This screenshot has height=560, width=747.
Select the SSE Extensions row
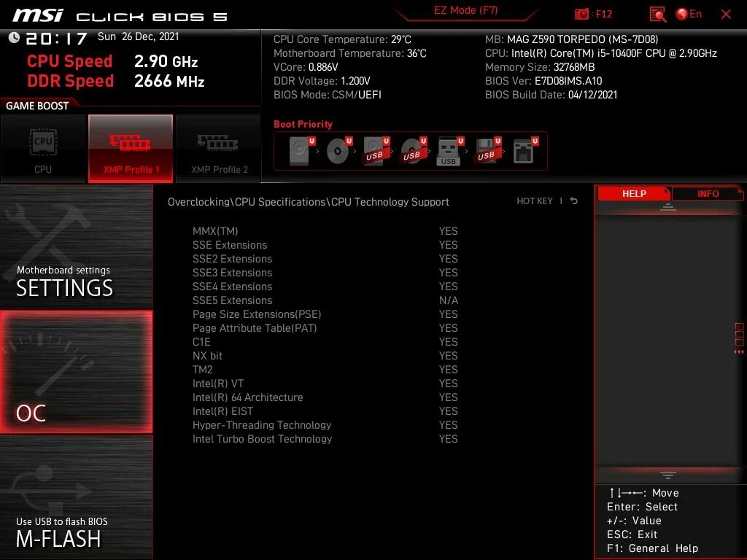[x=325, y=245]
